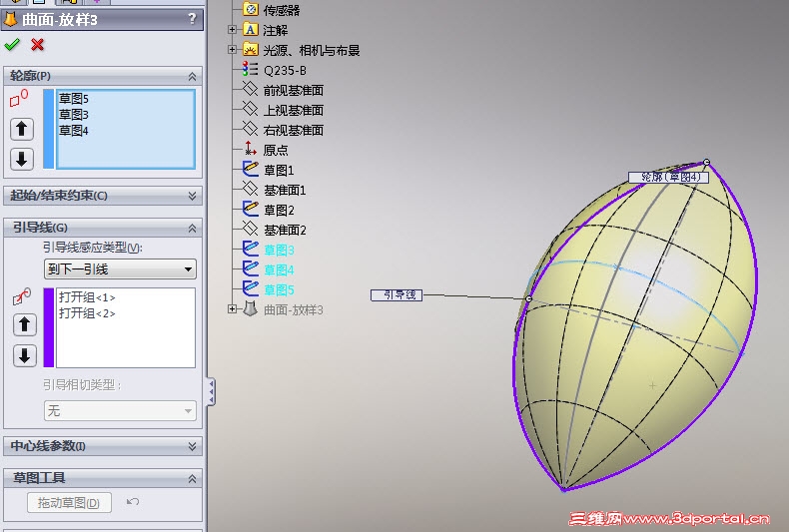Move selected profile down in 轮廓 list

pyautogui.click(x=22, y=160)
